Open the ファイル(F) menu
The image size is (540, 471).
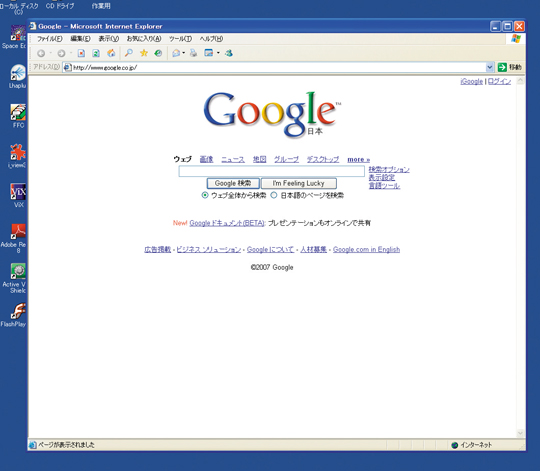50,39
